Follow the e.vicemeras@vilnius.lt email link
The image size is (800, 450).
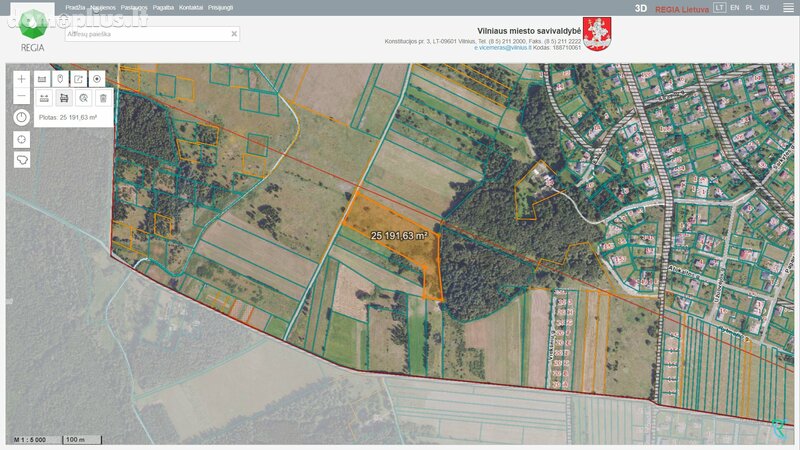coord(503,47)
